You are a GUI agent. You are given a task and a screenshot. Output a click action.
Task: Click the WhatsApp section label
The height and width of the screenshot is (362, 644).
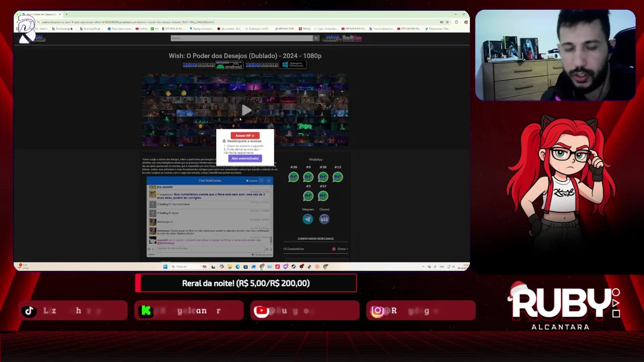point(315,159)
